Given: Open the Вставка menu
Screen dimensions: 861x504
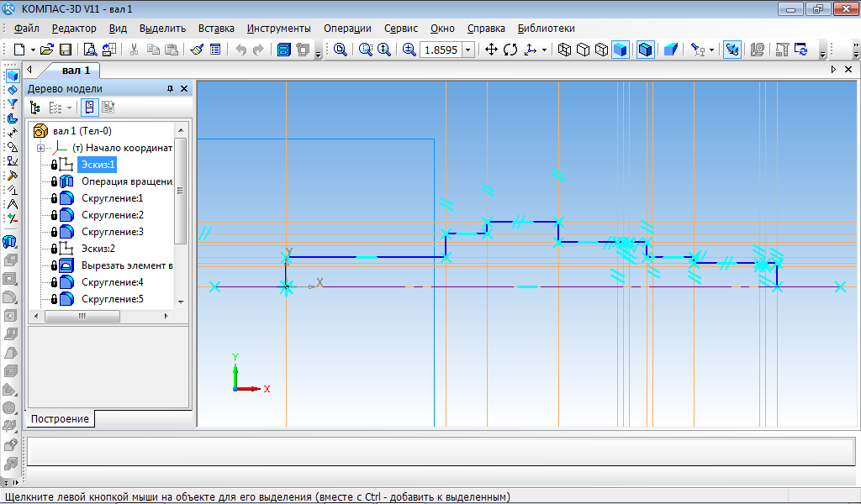Looking at the screenshot, I should point(216,29).
